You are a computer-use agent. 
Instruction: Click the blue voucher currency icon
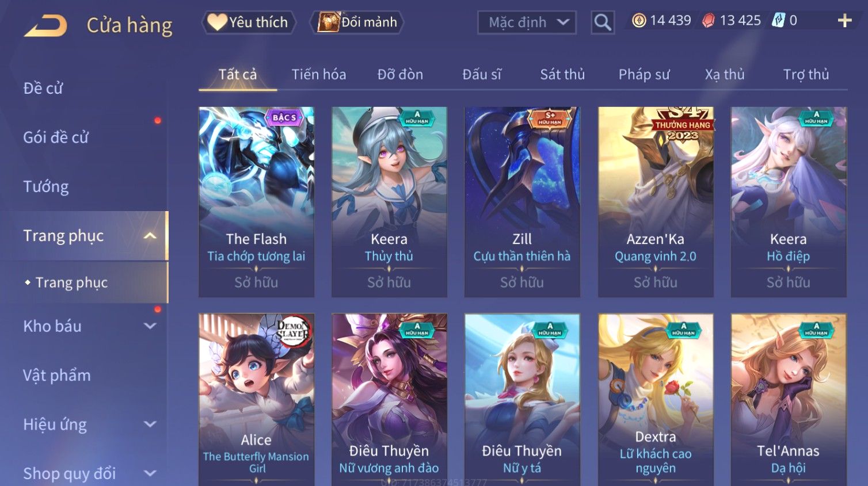point(778,20)
